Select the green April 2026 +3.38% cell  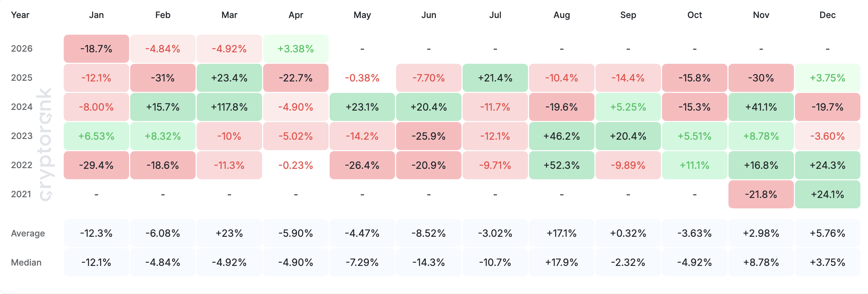tap(296, 49)
